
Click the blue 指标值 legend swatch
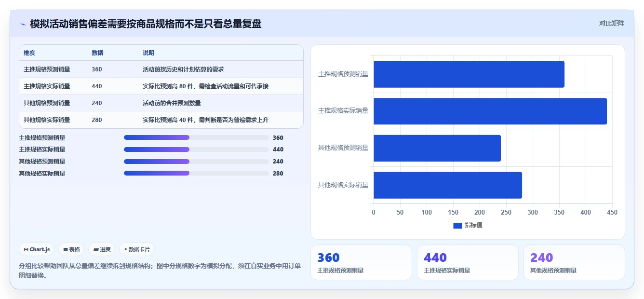(x=457, y=226)
